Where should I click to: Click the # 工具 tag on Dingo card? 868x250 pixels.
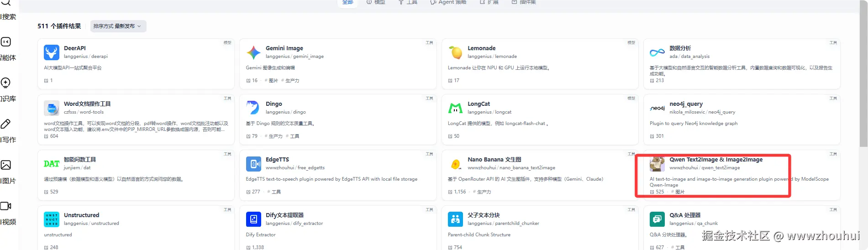pyautogui.click(x=293, y=136)
